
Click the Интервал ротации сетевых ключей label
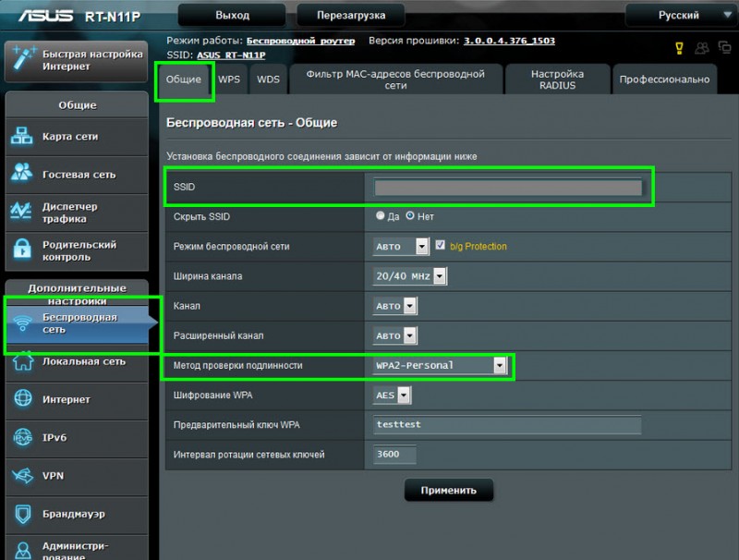(248, 455)
